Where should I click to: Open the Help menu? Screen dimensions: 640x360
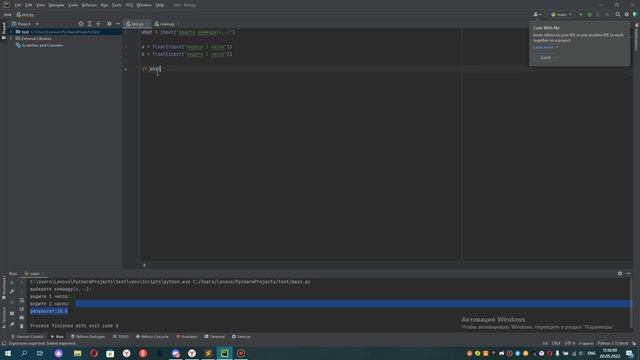point(160,5)
